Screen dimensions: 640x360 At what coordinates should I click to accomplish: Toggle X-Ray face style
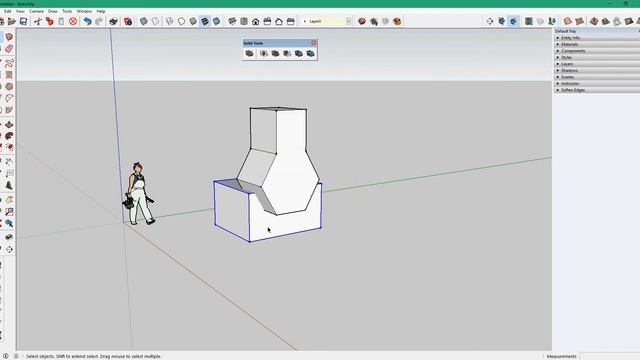[x=144, y=21]
